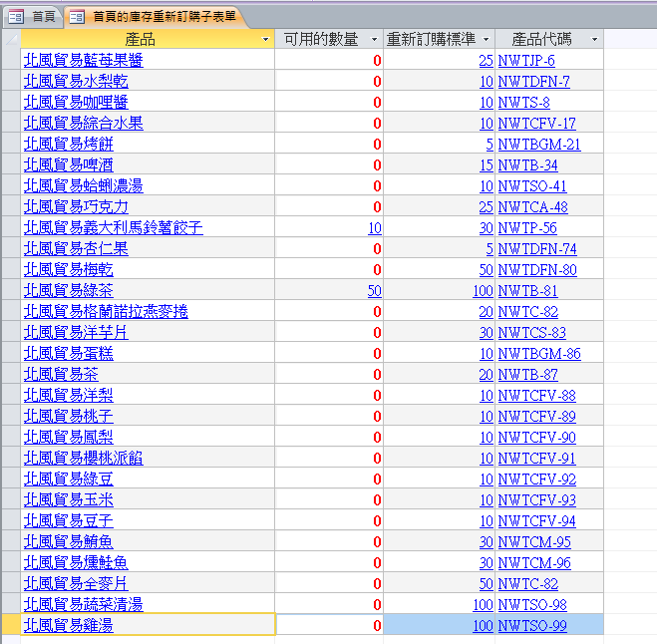Open the 北風貿易蛋糕 product link

click(x=69, y=354)
